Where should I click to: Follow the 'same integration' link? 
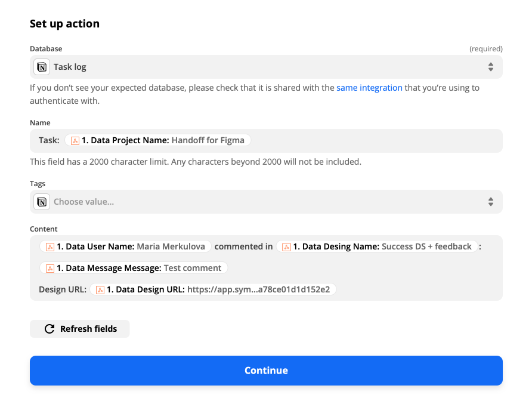(x=369, y=88)
